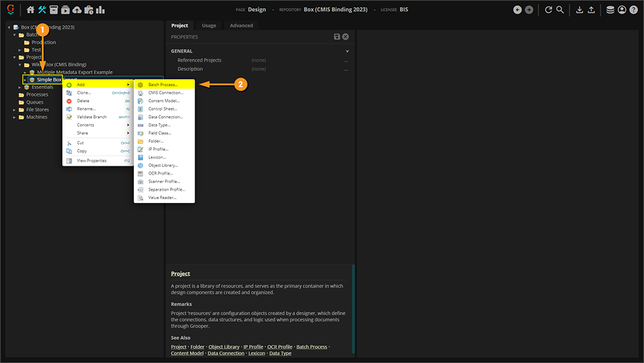This screenshot has height=363, width=644.
Task: Open the Home page icon
Action: coord(30,10)
